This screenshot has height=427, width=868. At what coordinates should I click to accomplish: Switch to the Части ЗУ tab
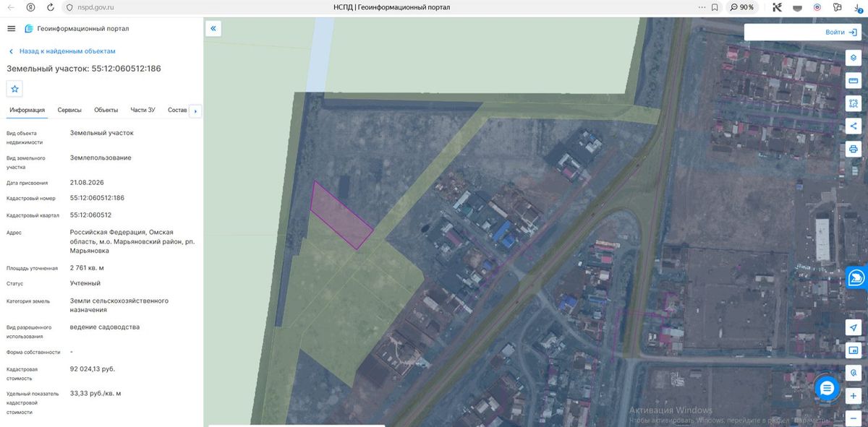pos(142,110)
